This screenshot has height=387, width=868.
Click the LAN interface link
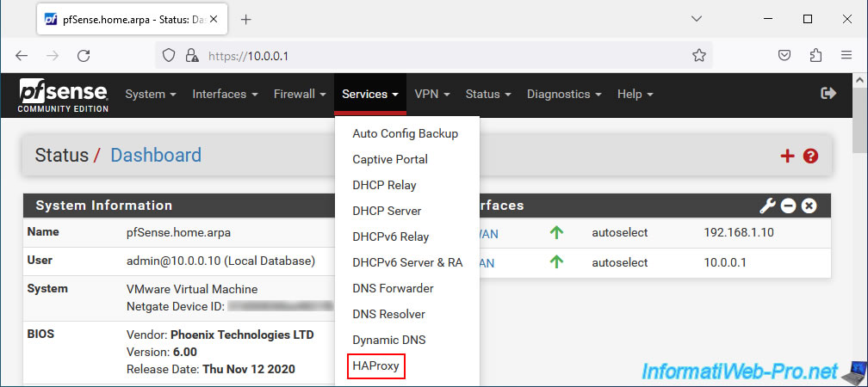click(487, 263)
